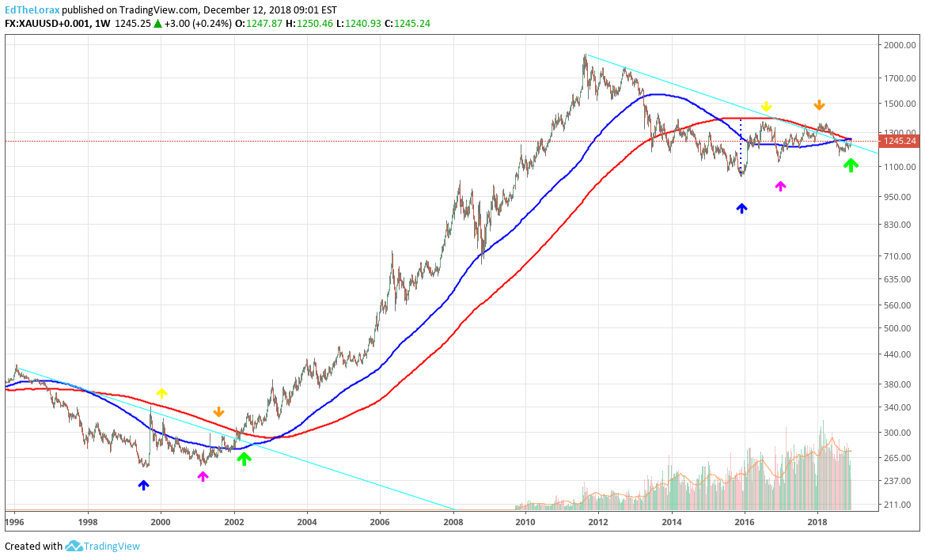This screenshot has height=560, width=925.
Task: Click the 2010 label on time axis
Action: point(525,522)
